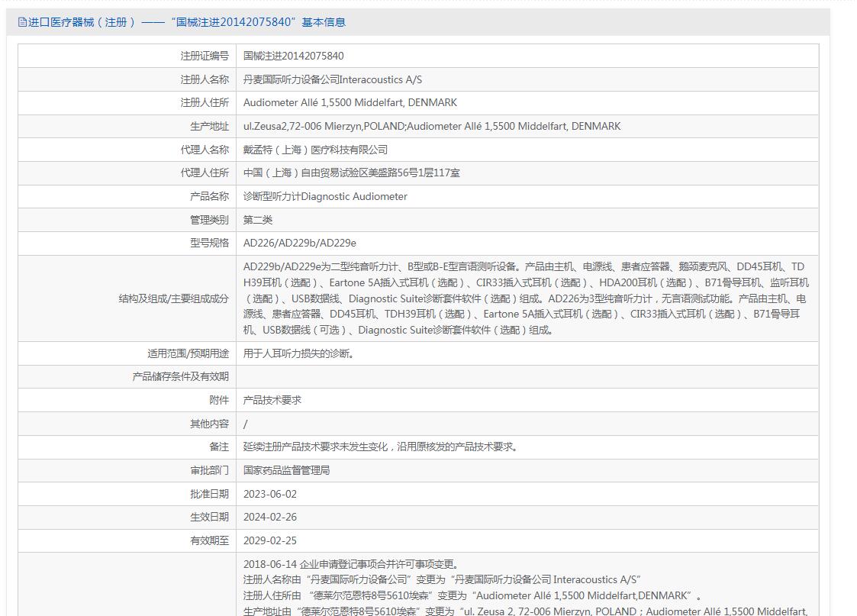Screen dimensions: 857x616
Task: Click the label 有效期至
Action: click(x=209, y=540)
